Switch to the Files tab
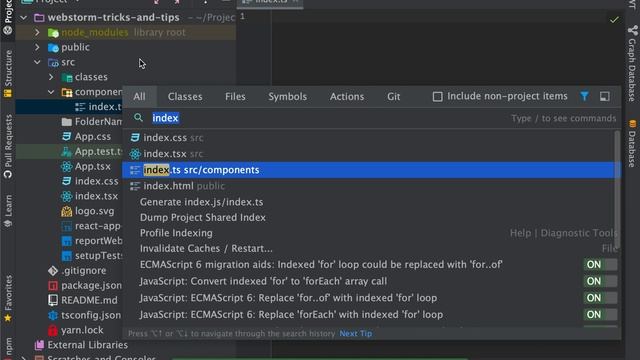 (x=235, y=97)
